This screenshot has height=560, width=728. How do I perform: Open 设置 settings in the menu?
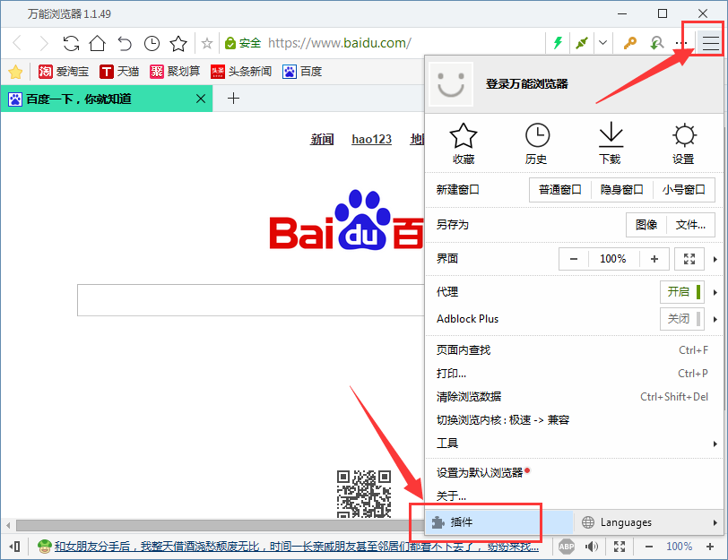tap(684, 144)
